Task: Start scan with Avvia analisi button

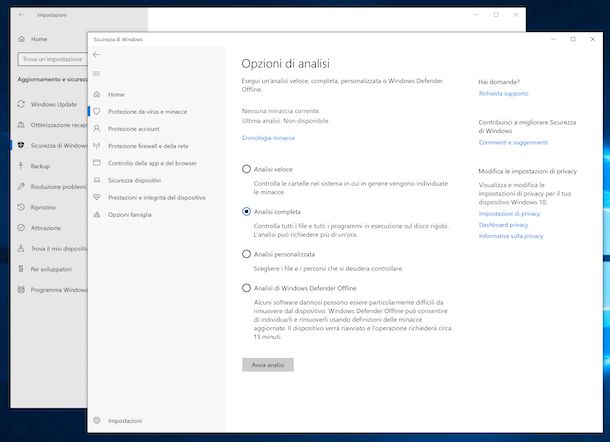Action: pyautogui.click(x=268, y=365)
